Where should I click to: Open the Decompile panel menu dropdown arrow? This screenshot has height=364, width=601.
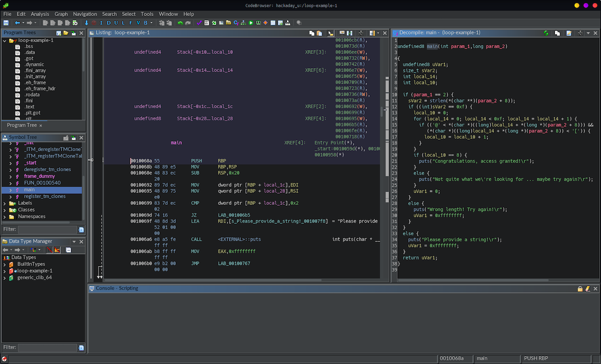pos(588,33)
